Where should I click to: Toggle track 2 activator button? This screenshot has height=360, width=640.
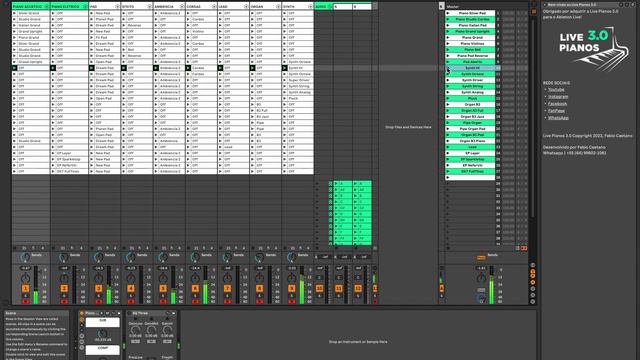coord(64,289)
